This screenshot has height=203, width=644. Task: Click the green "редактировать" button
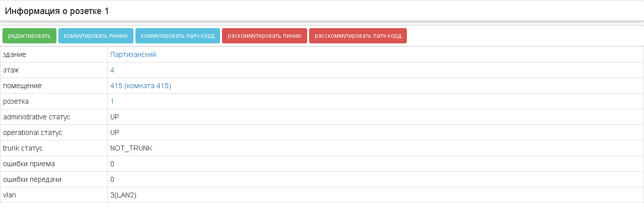coord(29,36)
